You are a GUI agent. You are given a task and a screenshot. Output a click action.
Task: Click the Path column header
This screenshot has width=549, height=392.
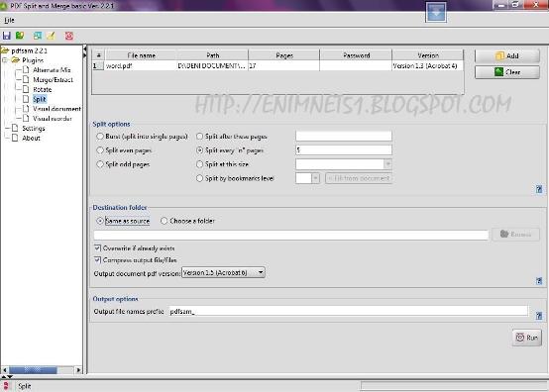coord(212,55)
